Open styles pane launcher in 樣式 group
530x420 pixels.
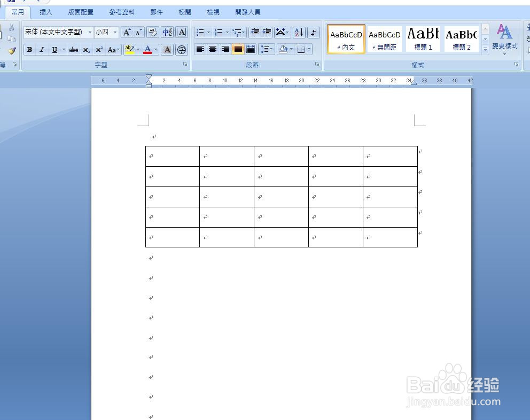pyautogui.click(x=517, y=64)
